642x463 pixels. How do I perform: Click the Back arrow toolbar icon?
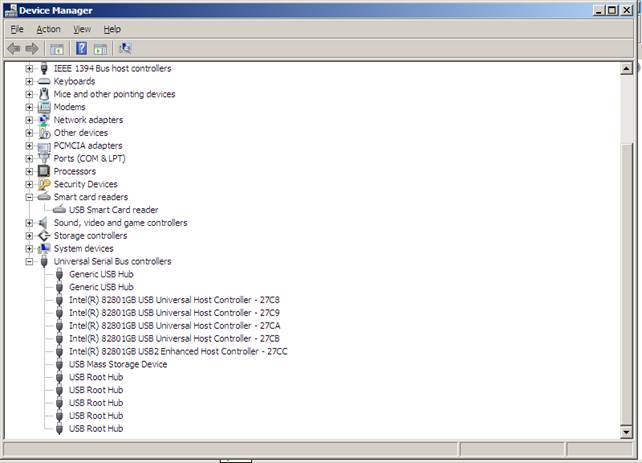(14, 49)
